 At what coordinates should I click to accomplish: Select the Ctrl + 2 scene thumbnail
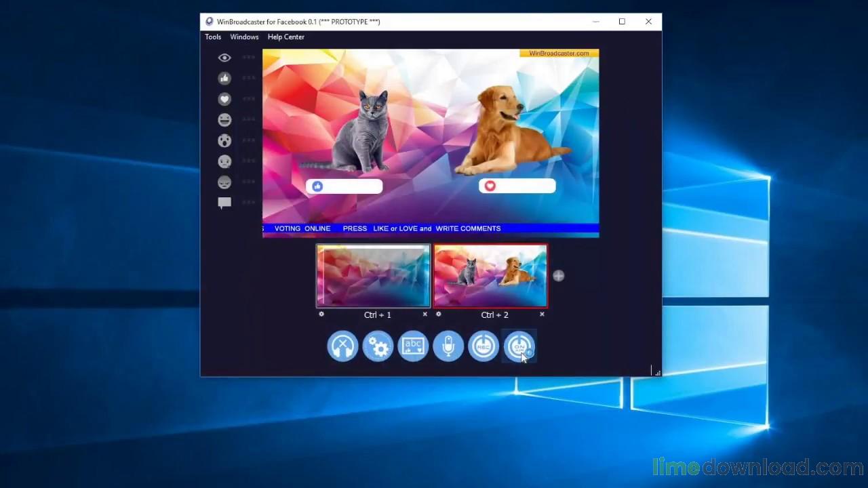(x=490, y=277)
